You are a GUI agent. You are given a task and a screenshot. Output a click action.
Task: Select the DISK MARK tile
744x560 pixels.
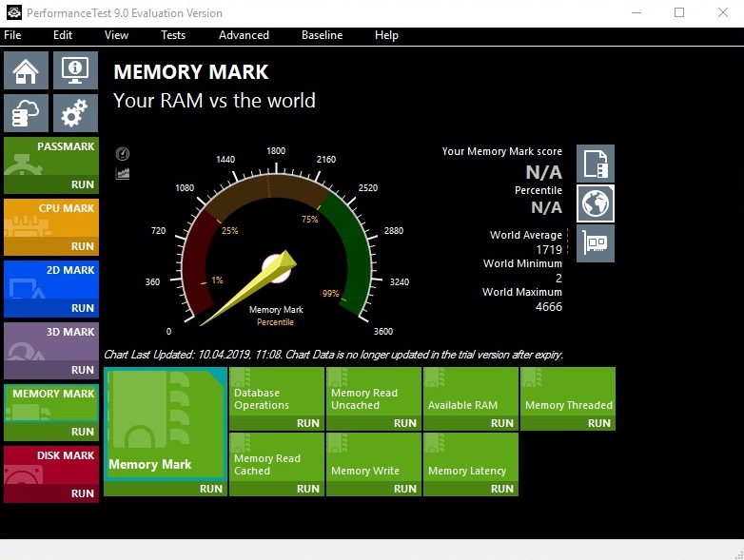[51, 465]
